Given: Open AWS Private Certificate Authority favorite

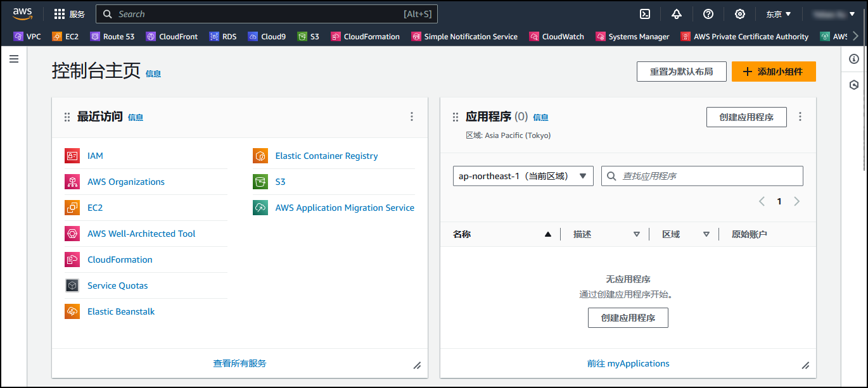Looking at the screenshot, I should [x=744, y=37].
